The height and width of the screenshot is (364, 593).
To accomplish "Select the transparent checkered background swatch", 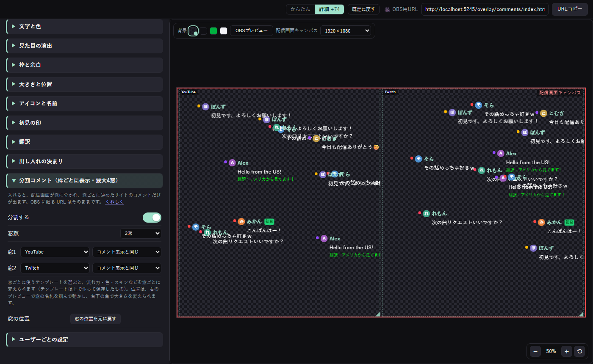I will pyautogui.click(x=193, y=31).
